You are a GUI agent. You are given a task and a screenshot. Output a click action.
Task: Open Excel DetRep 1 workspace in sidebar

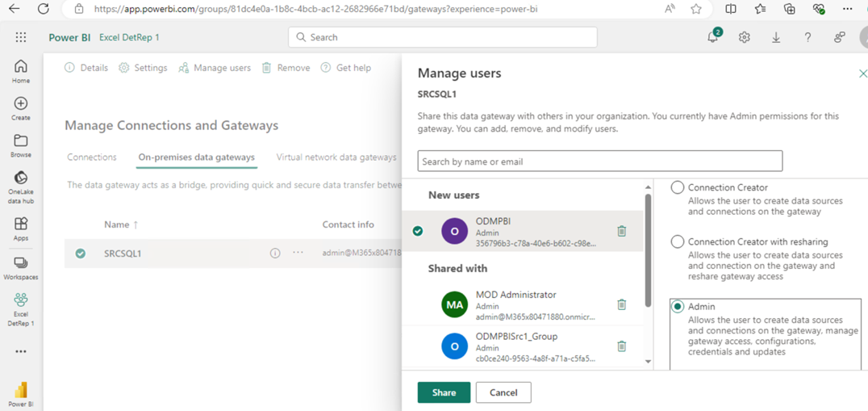tap(21, 309)
